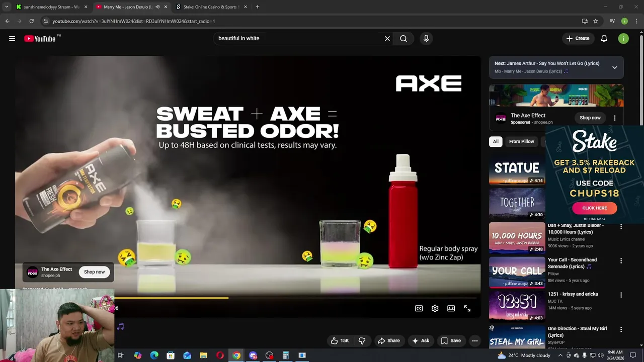The image size is (644, 362).
Task: Switch to the Stake Online Casino tab
Action: 211,7
